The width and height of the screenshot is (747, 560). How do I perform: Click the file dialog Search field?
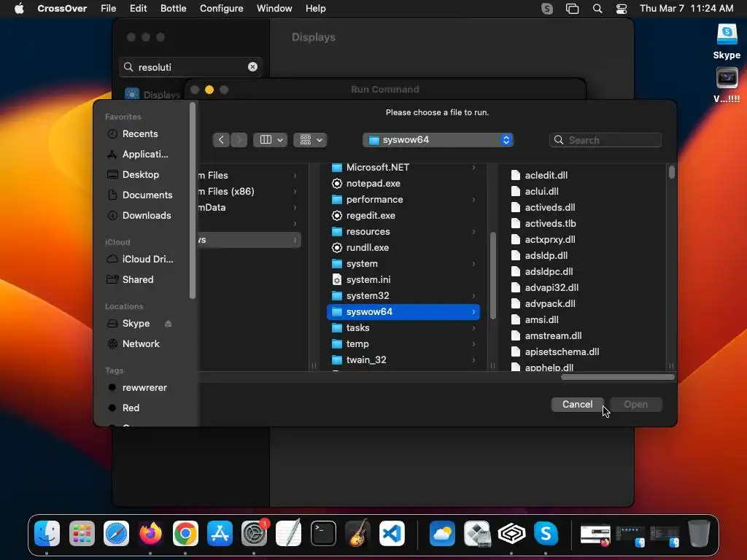(605, 140)
